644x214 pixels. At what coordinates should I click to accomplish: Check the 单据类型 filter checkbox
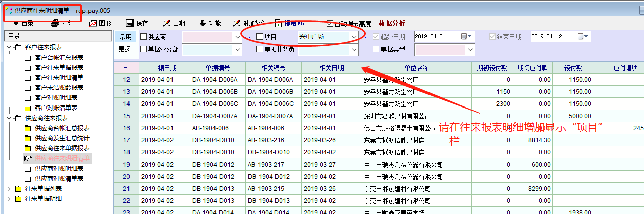click(x=376, y=49)
